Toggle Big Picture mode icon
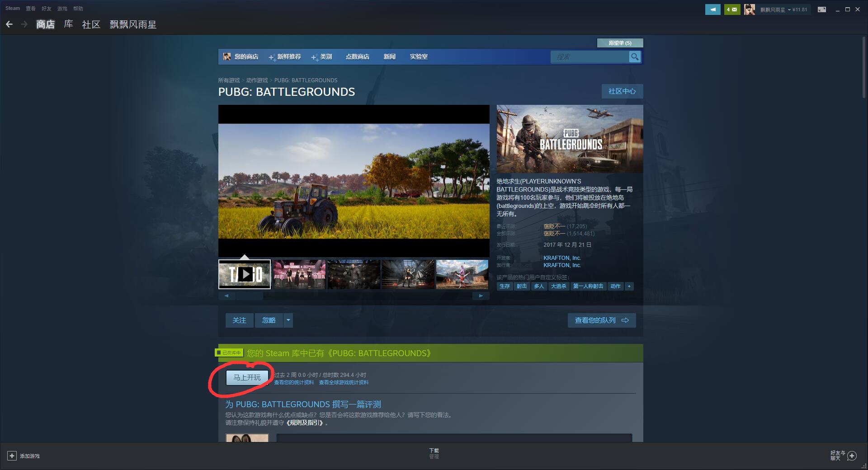The height and width of the screenshot is (470, 868). pos(822,9)
